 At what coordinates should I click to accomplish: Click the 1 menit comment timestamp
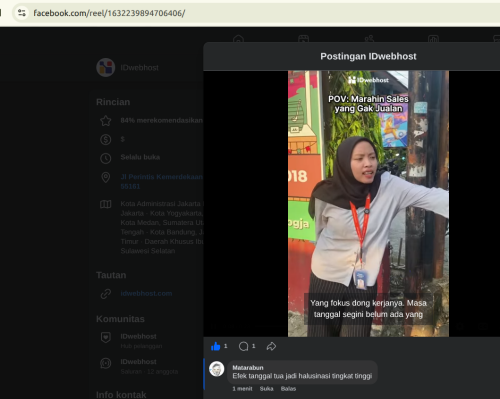(x=242, y=389)
